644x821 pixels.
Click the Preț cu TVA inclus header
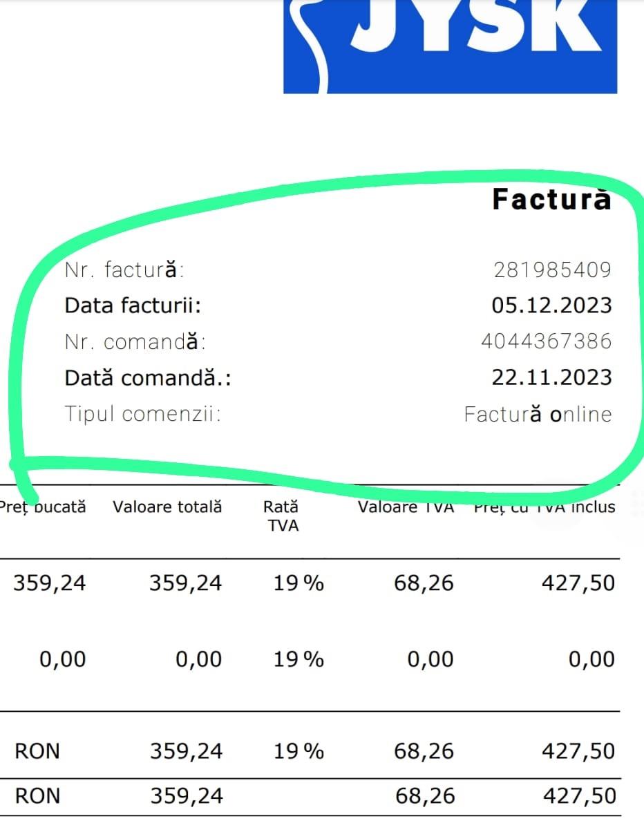(x=544, y=507)
